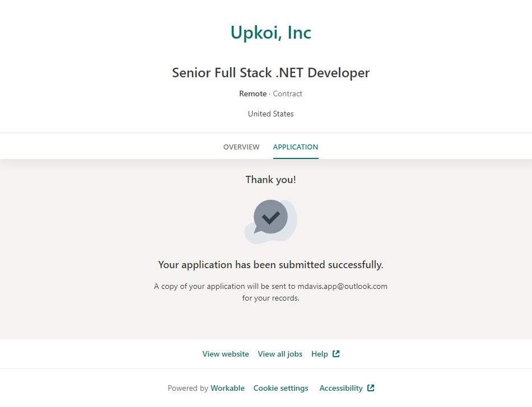Open Cookie settings
The width and height of the screenshot is (532, 407).
[x=281, y=388]
